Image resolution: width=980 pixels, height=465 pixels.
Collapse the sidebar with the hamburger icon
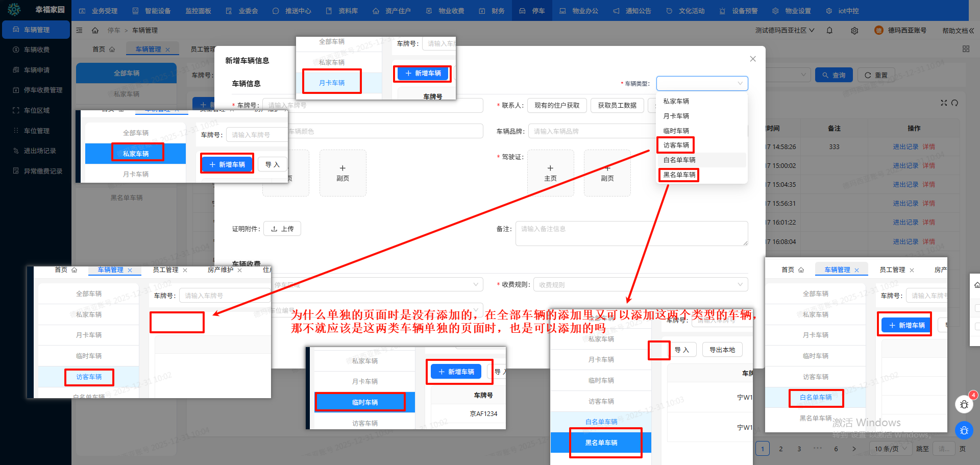[x=79, y=31]
